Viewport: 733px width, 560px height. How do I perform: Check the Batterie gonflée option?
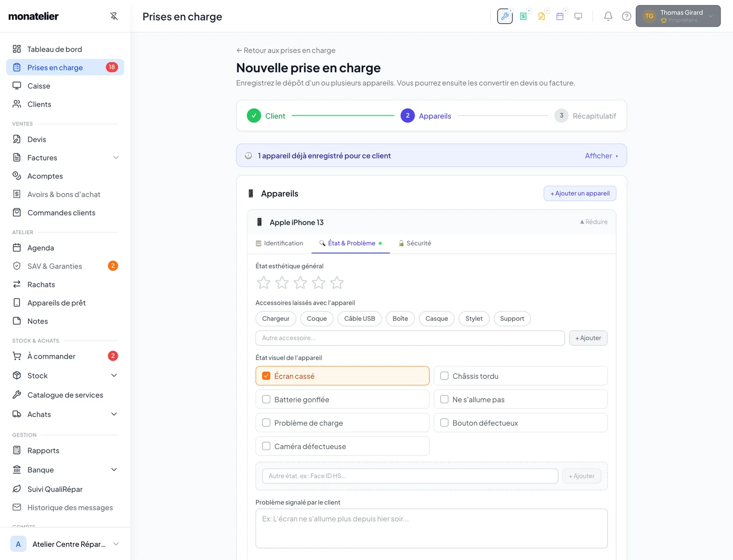pyautogui.click(x=266, y=399)
